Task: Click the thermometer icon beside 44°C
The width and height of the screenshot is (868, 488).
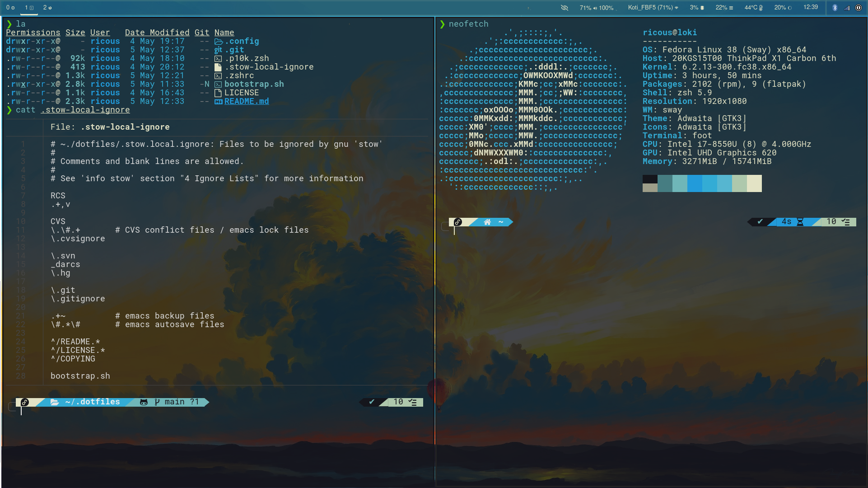Action: (x=761, y=8)
